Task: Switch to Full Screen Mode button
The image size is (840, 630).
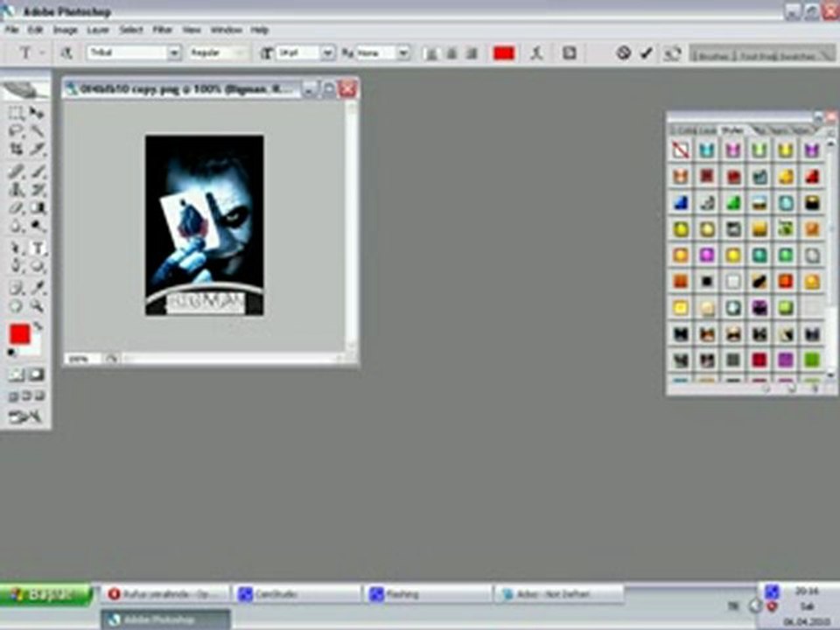Action: click(39, 396)
